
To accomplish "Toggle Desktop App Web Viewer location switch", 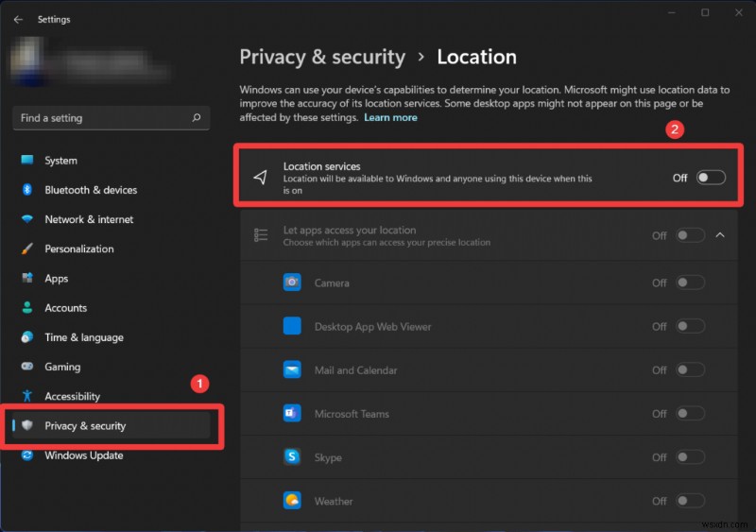I will (690, 327).
